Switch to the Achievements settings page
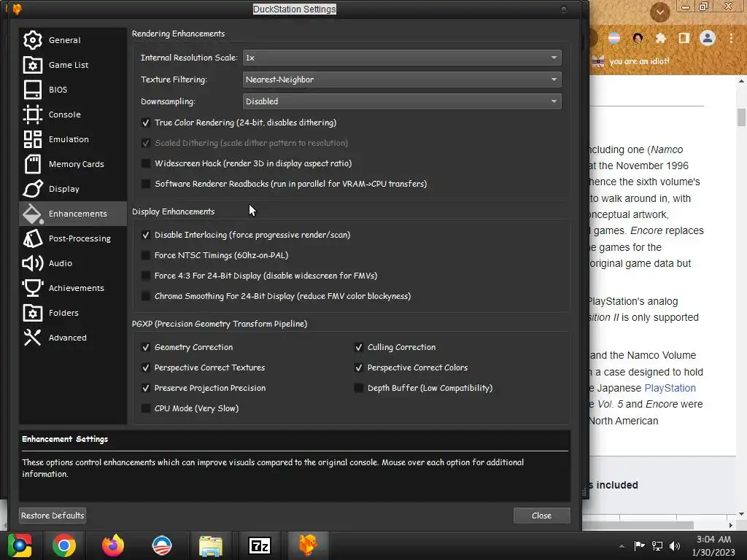The image size is (747, 560). click(73, 287)
